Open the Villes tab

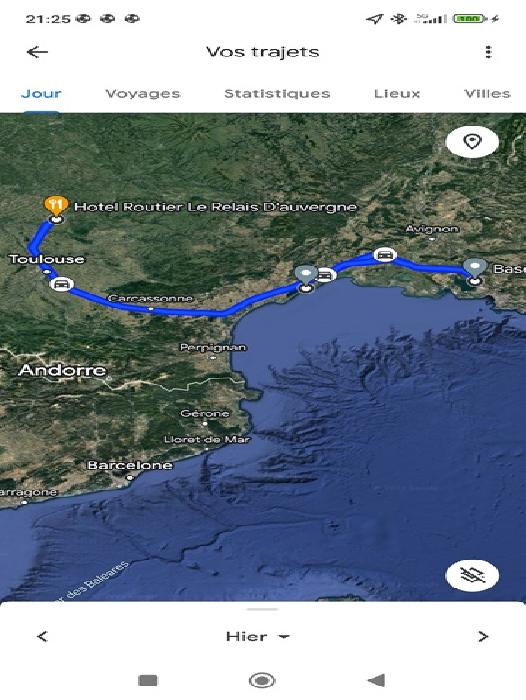[487, 93]
